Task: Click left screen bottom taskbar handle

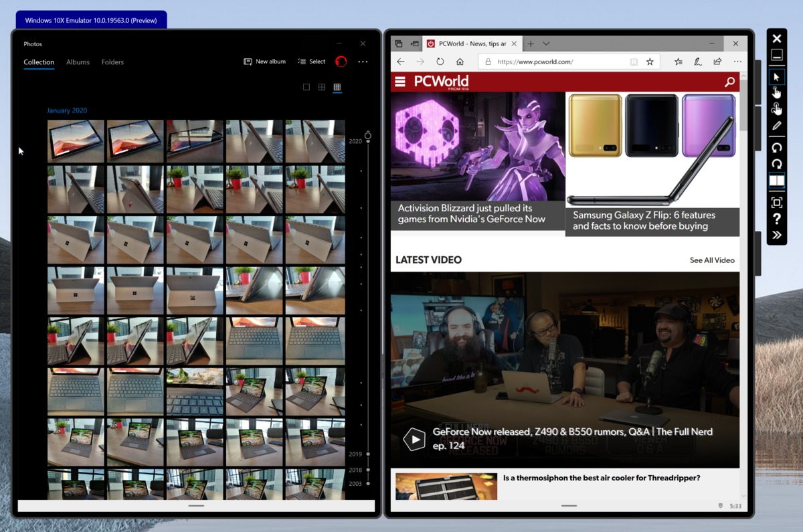Action: [x=196, y=506]
